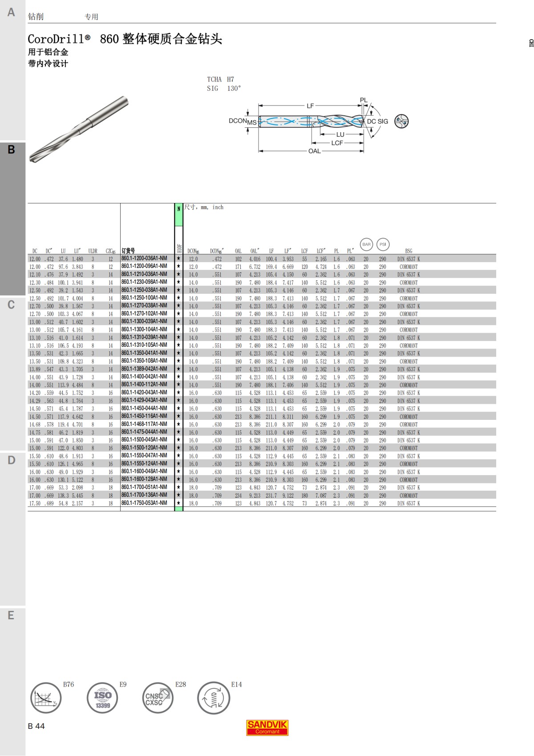Click page reference E14
The width and height of the screenshot is (534, 756).
(x=236, y=684)
